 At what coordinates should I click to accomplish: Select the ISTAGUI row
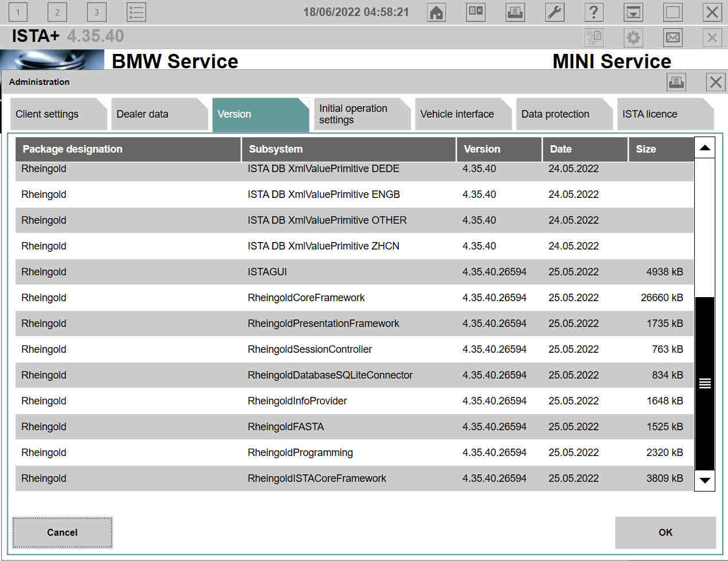pos(354,272)
